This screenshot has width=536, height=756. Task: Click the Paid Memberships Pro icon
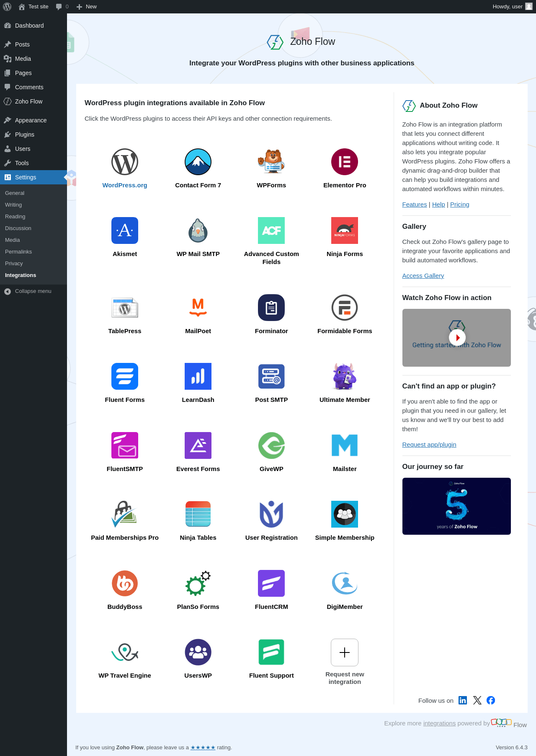pos(125,514)
